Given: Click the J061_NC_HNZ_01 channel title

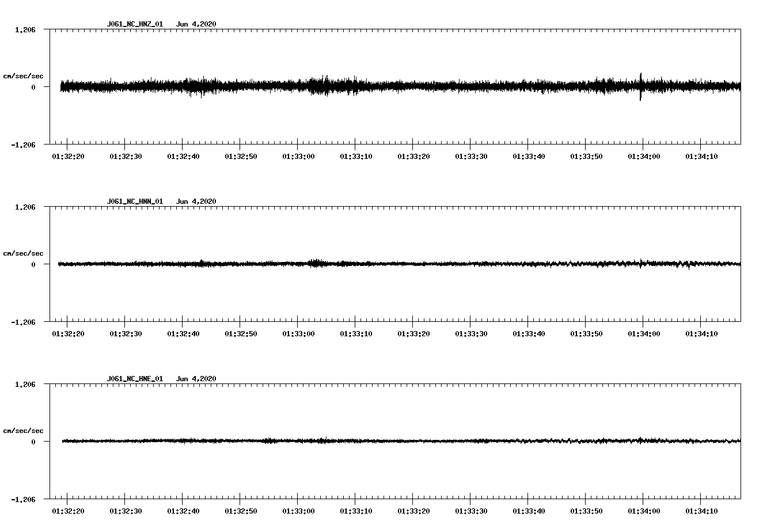Looking at the screenshot, I should tap(135, 24).
